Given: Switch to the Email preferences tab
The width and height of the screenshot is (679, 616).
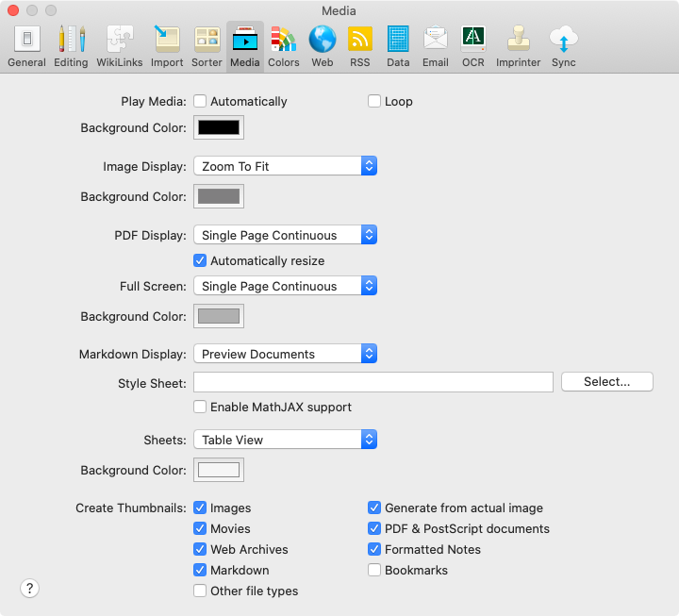Looking at the screenshot, I should [435, 46].
